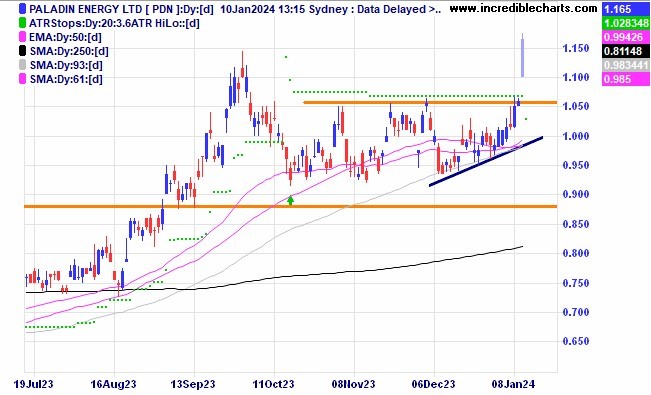Image resolution: width=651 pixels, height=395 pixels.
Task: Open the www.incrediblecharts.com link
Action: coord(524,8)
